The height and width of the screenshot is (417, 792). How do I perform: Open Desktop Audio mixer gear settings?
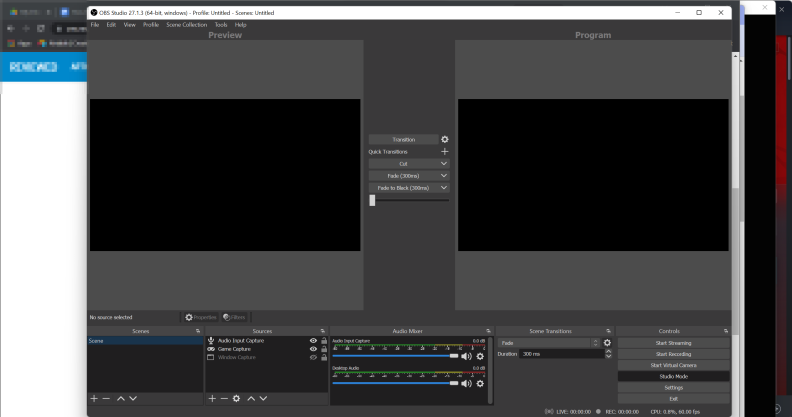(x=480, y=384)
